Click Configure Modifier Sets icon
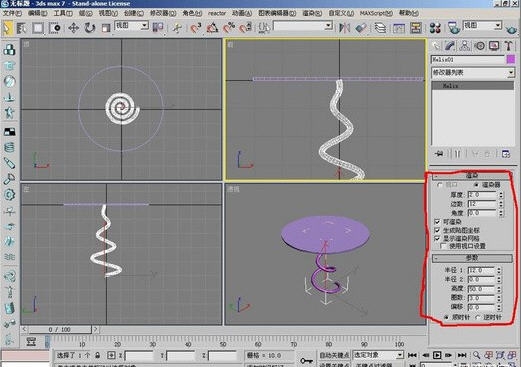The height and width of the screenshot is (367, 521). coord(506,154)
